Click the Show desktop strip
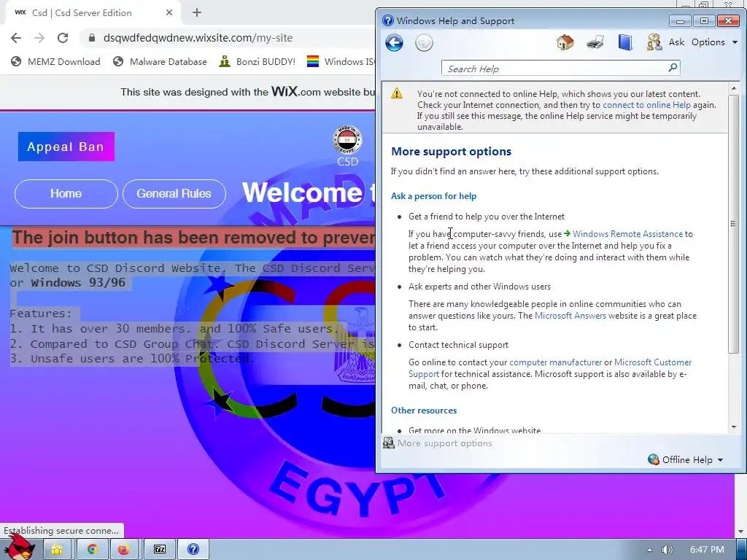 (742, 549)
